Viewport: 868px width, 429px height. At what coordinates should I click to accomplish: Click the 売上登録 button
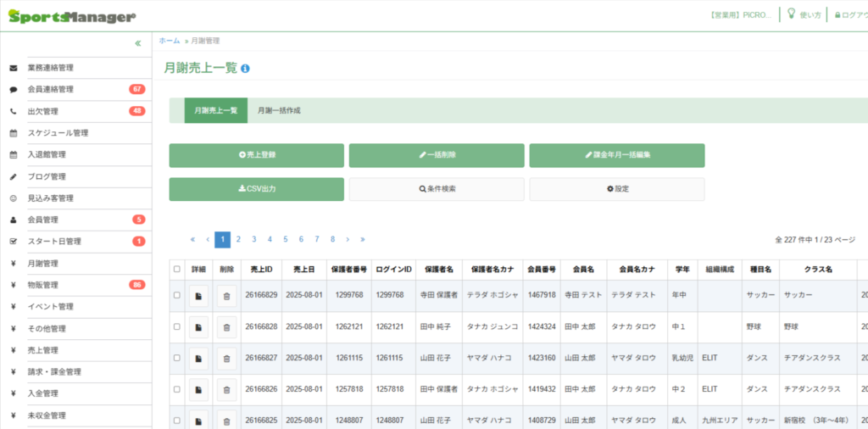[x=256, y=155]
